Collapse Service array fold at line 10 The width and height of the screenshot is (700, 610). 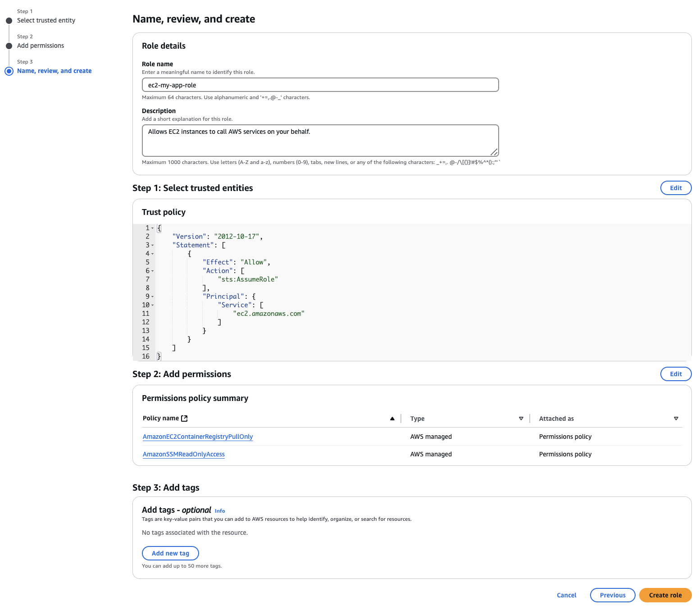pos(153,305)
